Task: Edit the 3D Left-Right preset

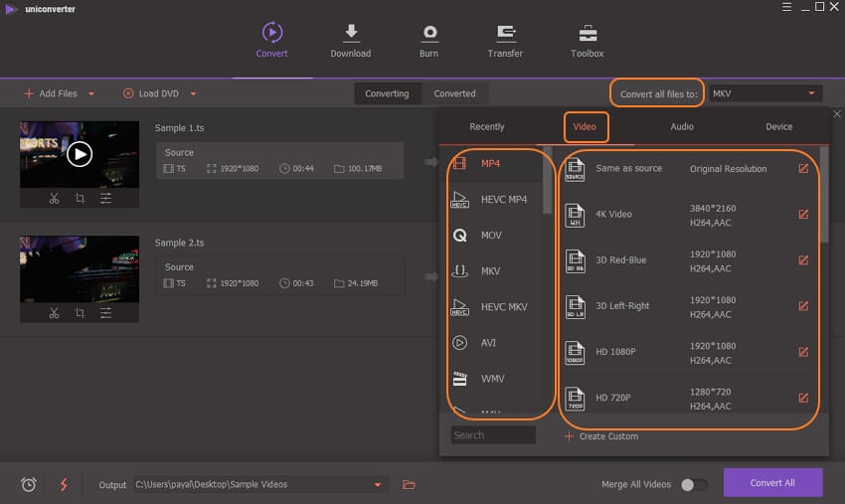Action: (x=803, y=306)
